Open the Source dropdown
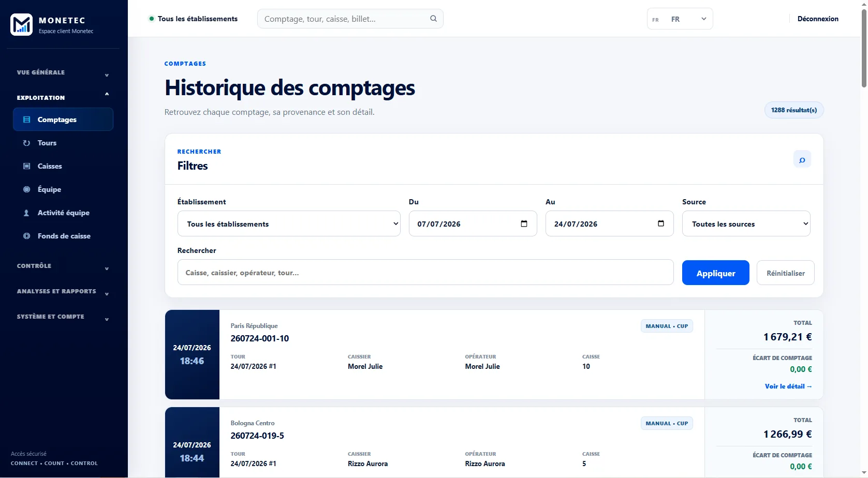 746,223
